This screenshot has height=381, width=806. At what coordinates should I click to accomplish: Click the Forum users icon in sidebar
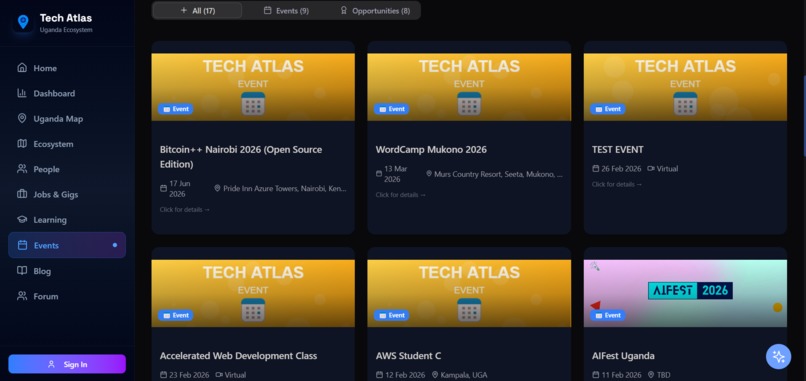[22, 296]
